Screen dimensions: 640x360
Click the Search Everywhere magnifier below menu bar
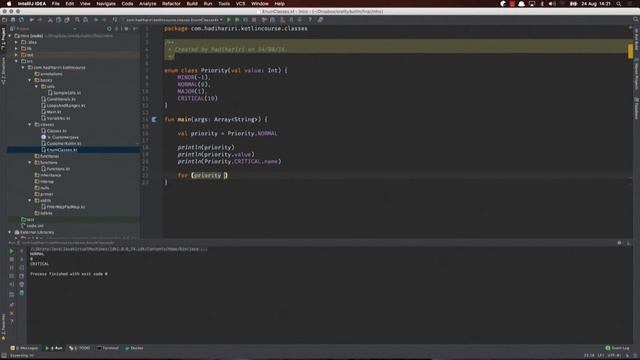636,20
